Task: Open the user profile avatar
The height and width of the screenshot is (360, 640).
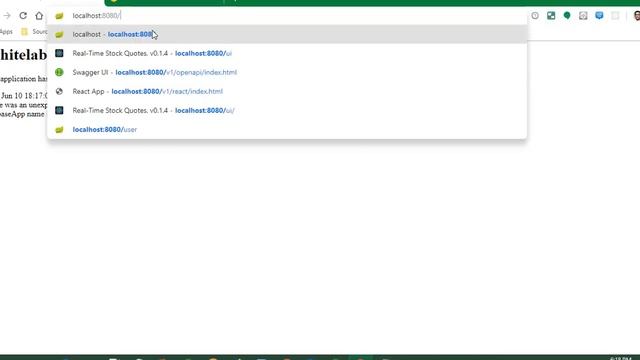Action: [637, 16]
